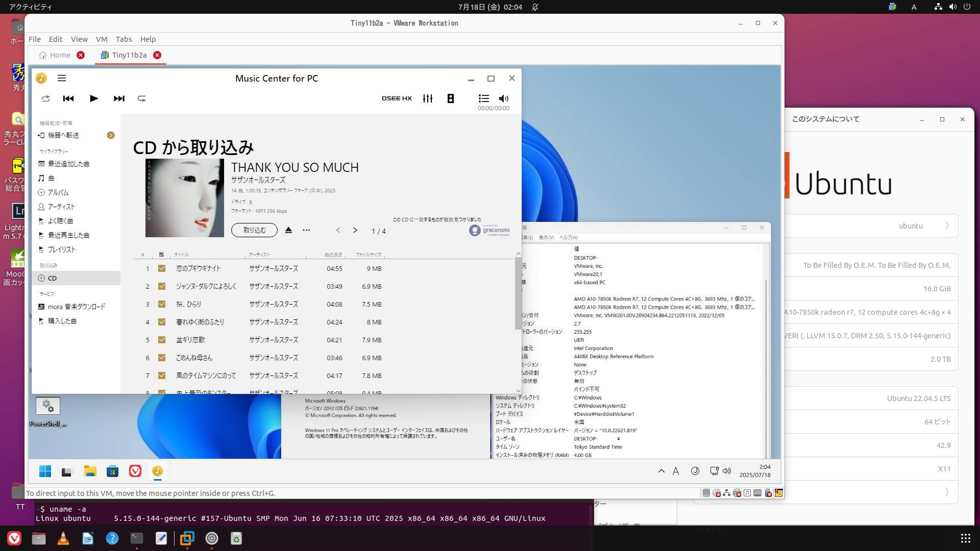The image size is (980, 551).
Task: Open the ubuntu device name row
Action: point(871,226)
